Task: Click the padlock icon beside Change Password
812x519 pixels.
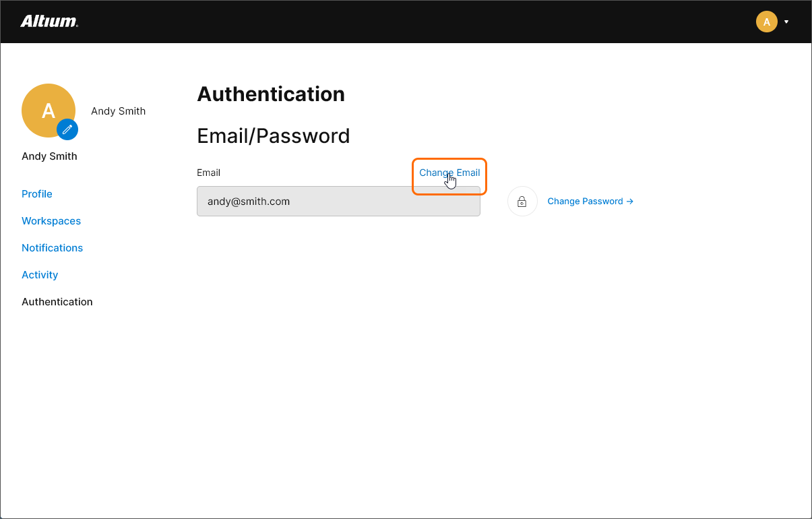Action: pos(522,202)
